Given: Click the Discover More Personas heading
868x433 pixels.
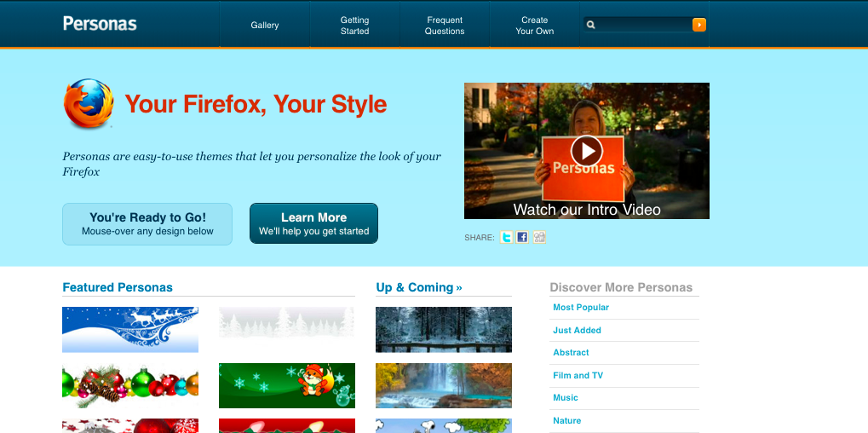Looking at the screenshot, I should pos(621,287).
